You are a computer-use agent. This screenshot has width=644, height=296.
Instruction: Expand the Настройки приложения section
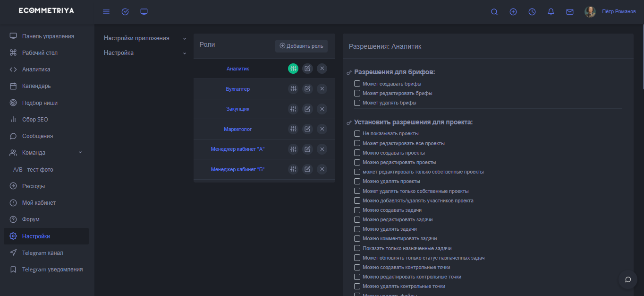point(145,38)
